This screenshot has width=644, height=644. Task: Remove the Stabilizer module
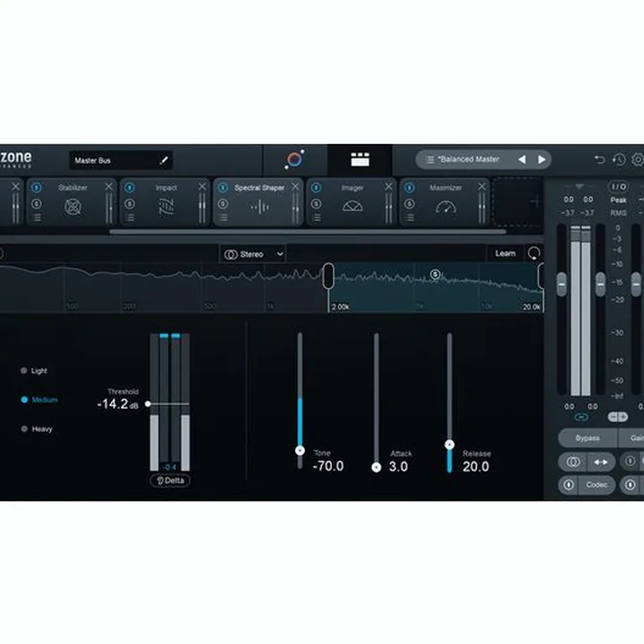pos(109,186)
